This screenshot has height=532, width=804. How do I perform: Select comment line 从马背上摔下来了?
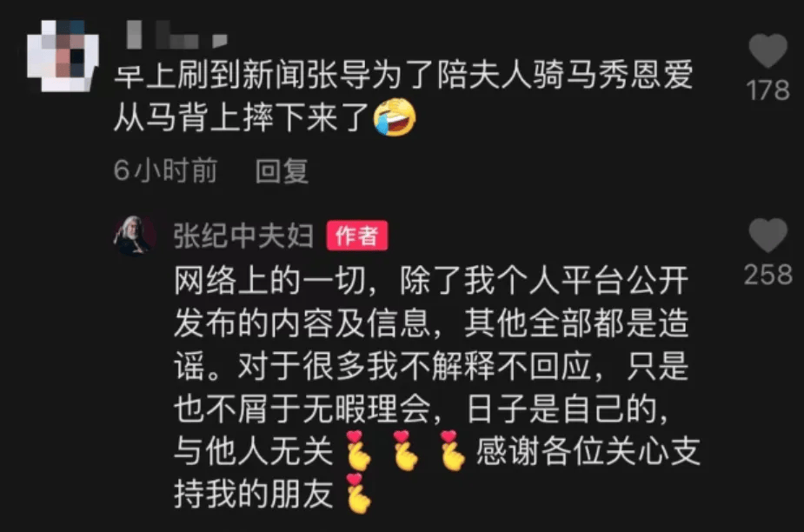241,117
